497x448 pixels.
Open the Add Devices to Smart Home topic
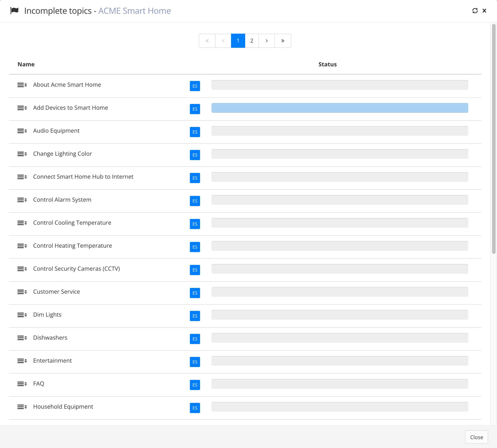click(70, 108)
